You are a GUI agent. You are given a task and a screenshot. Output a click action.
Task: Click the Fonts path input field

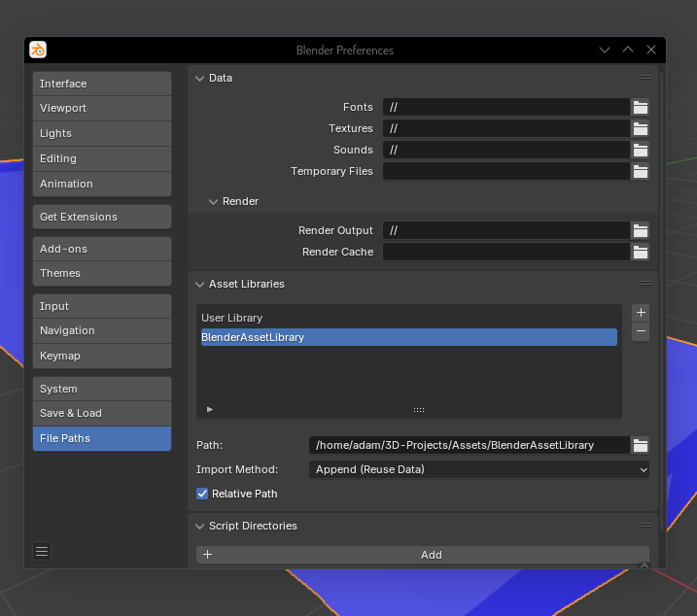(506, 107)
